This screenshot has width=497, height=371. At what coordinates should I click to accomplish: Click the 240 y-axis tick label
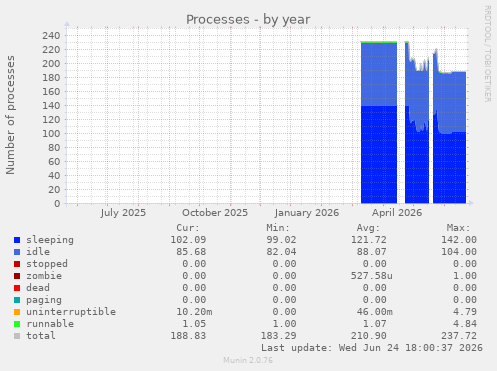point(51,36)
